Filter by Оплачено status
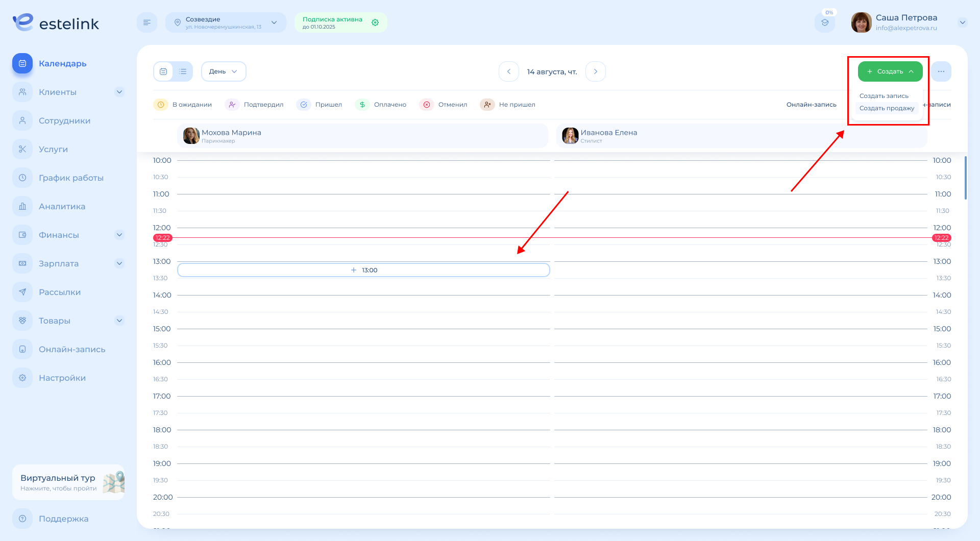 381,105
